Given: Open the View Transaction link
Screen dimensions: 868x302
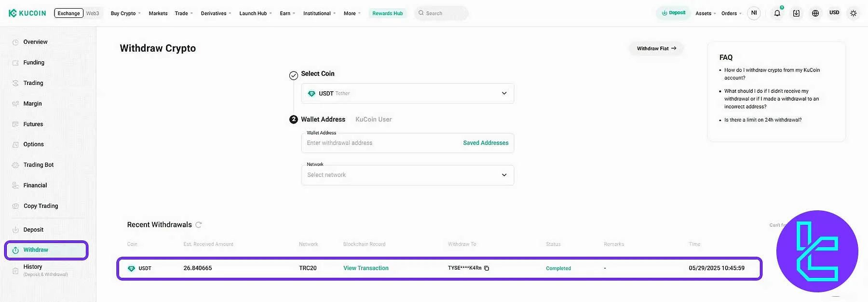Looking at the screenshot, I should tap(366, 268).
